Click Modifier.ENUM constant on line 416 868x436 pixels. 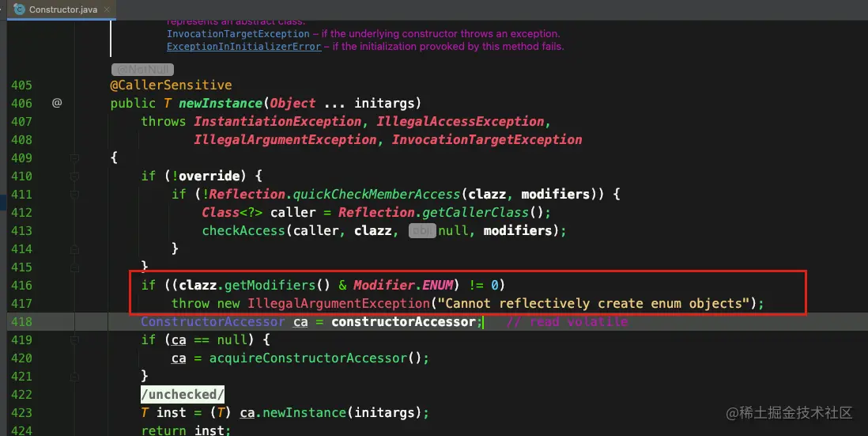click(x=403, y=286)
